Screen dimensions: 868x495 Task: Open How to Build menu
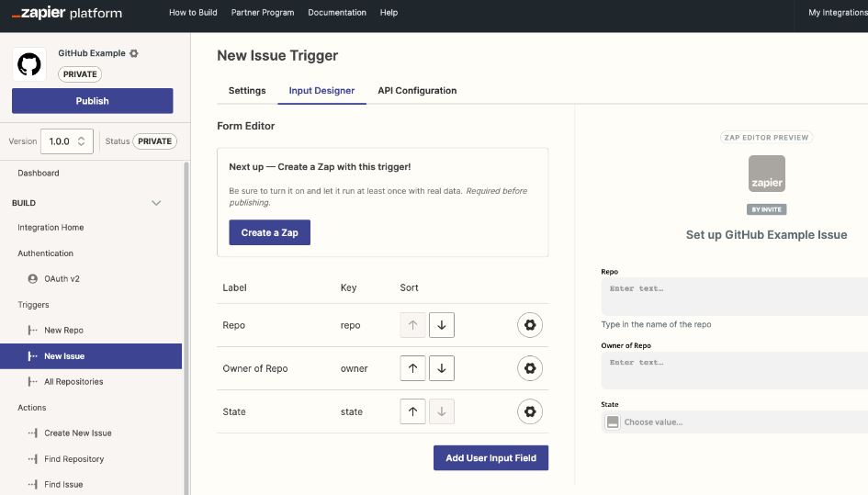[x=193, y=12]
